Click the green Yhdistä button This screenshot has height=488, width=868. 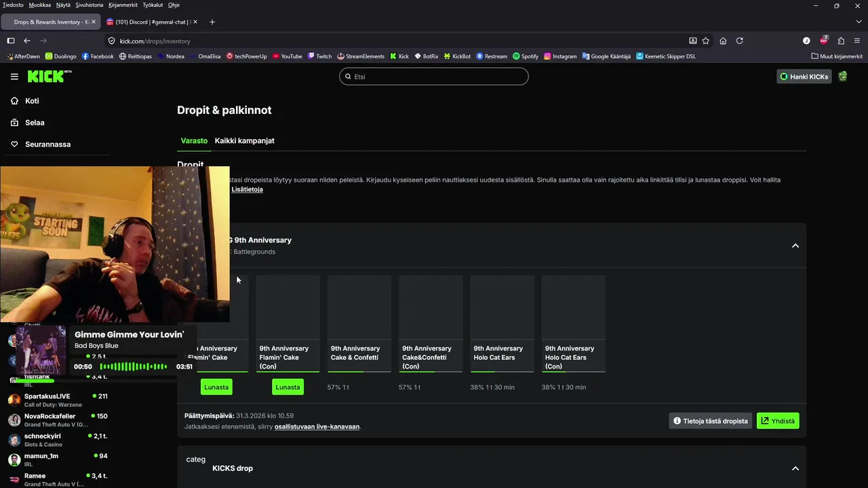(778, 421)
